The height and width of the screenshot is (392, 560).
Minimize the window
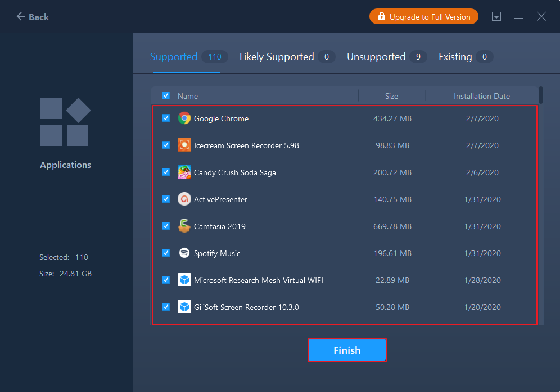point(519,17)
